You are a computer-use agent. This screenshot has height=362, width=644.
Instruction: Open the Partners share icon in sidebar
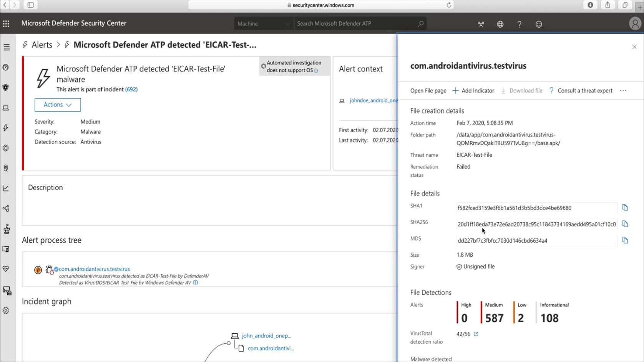(x=6, y=208)
